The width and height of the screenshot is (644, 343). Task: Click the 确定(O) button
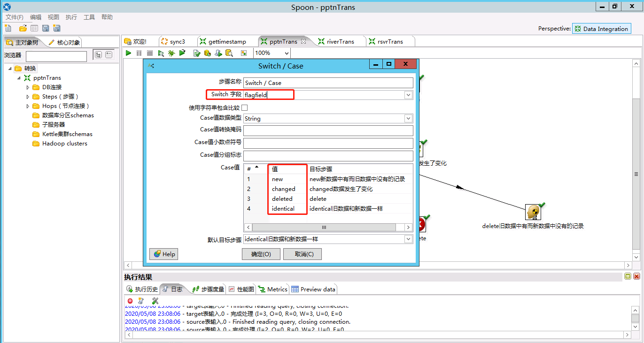[x=261, y=254]
